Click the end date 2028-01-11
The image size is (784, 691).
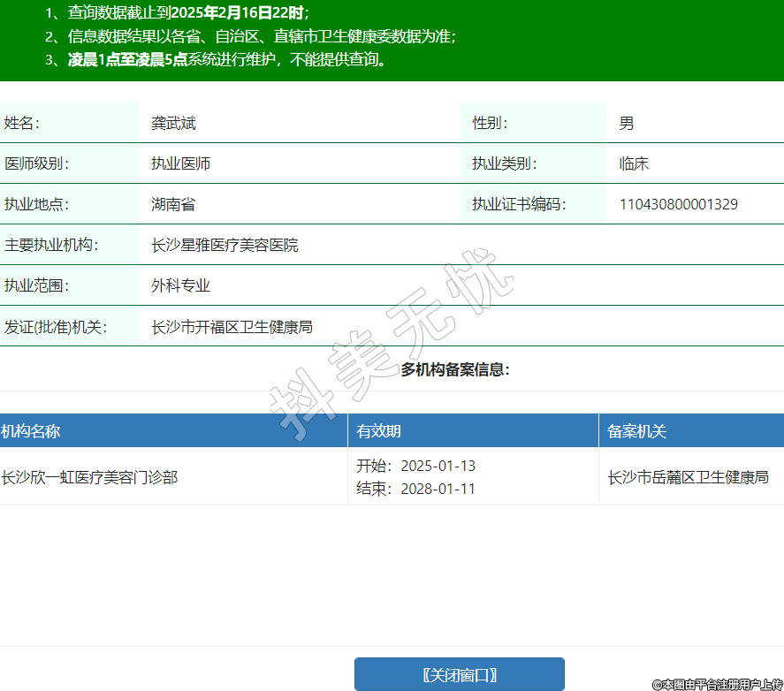[438, 489]
